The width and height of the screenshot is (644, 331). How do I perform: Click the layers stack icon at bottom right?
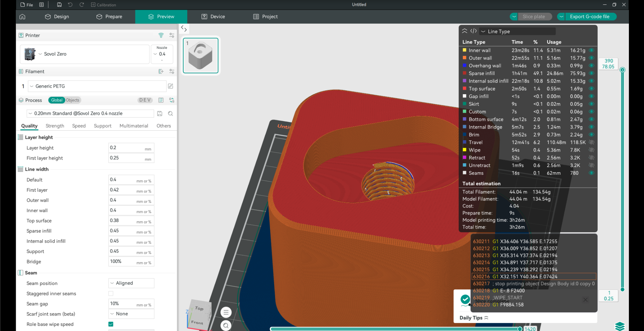pos(620,326)
